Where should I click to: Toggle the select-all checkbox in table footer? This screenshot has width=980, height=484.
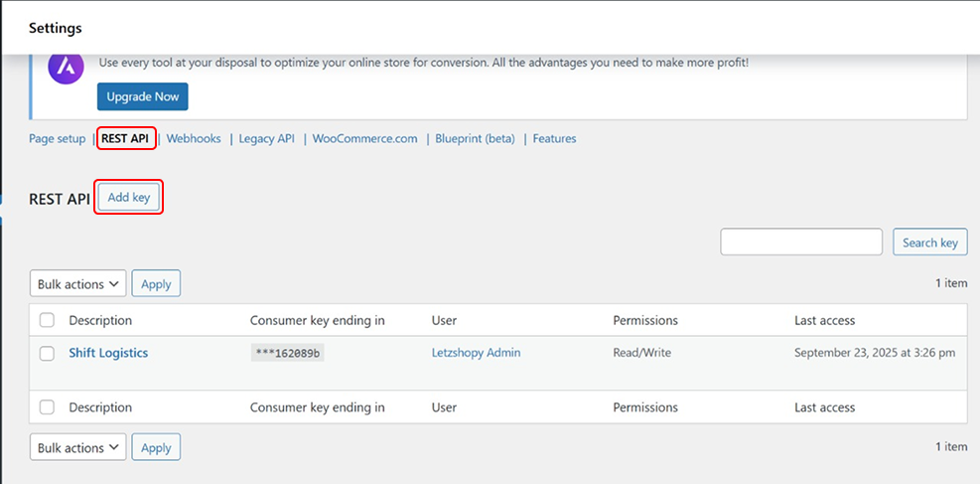[x=47, y=407]
